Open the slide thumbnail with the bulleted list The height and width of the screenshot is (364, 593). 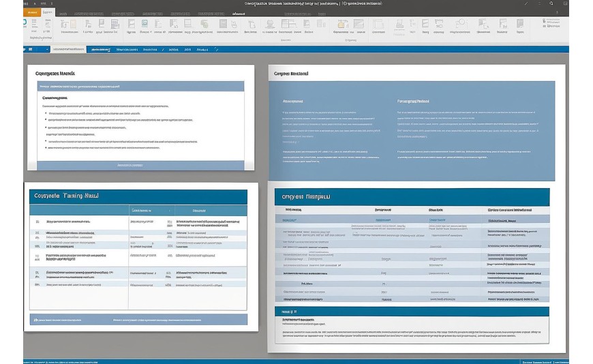(140, 117)
